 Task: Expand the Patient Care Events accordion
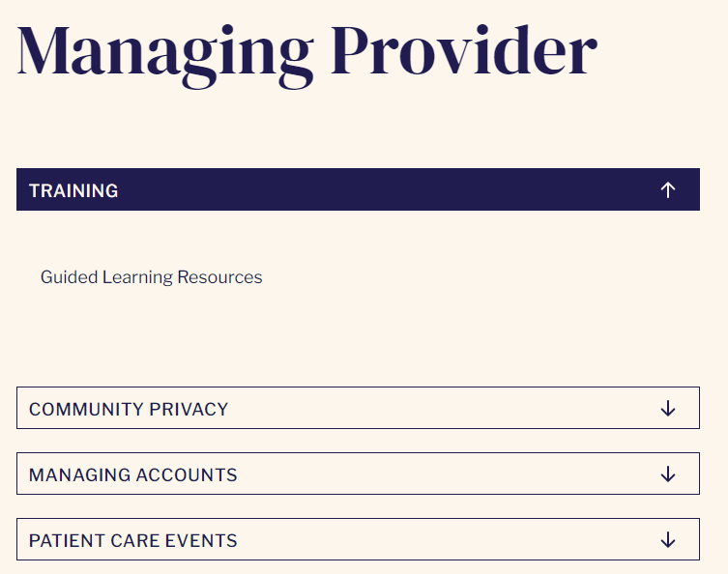[358, 539]
